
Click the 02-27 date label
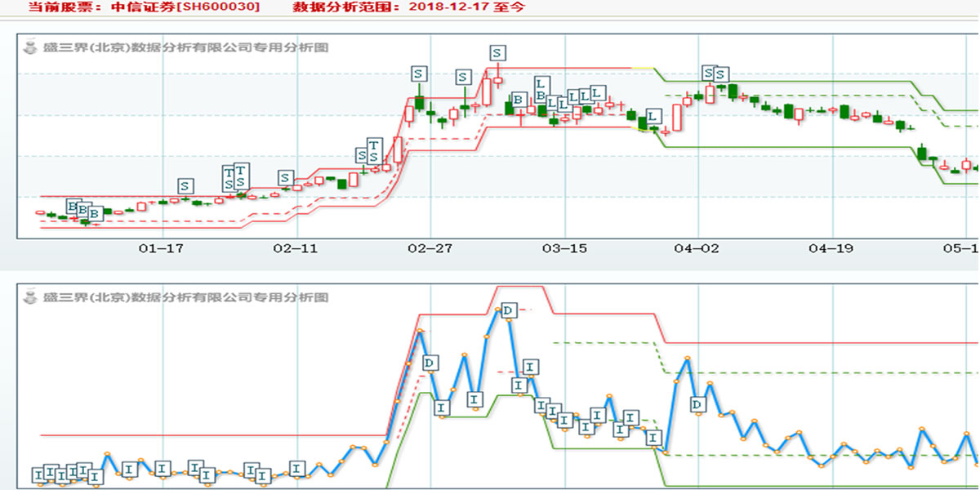pos(430,248)
